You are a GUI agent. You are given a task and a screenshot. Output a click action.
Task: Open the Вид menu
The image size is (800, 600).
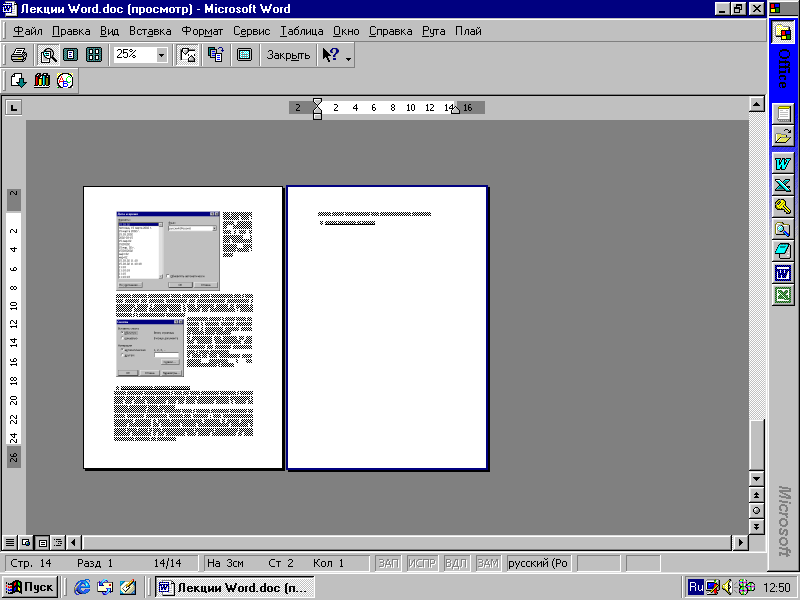click(x=109, y=31)
